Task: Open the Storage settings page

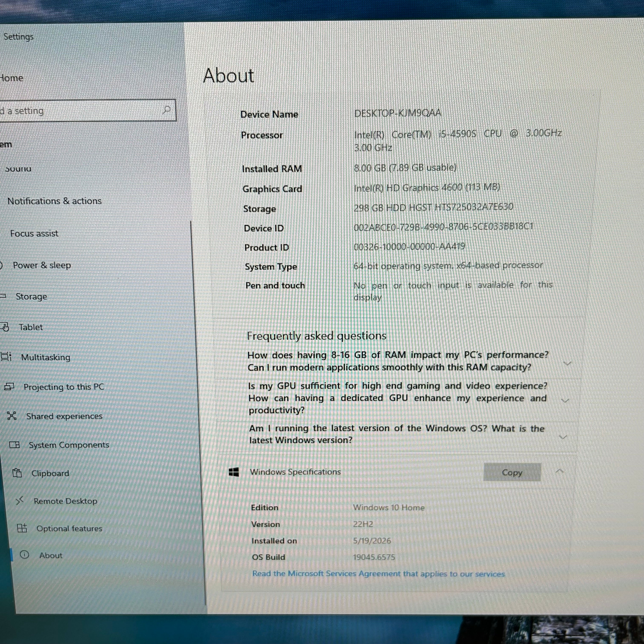Action: tap(32, 297)
